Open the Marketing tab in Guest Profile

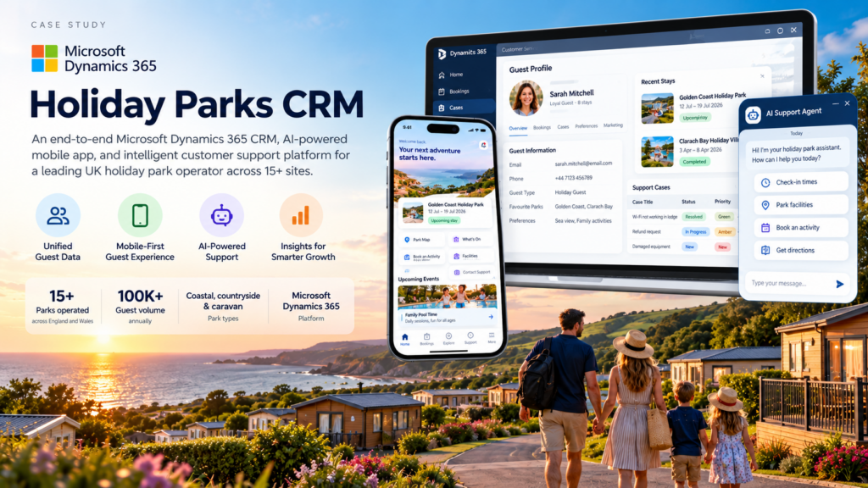click(x=613, y=125)
